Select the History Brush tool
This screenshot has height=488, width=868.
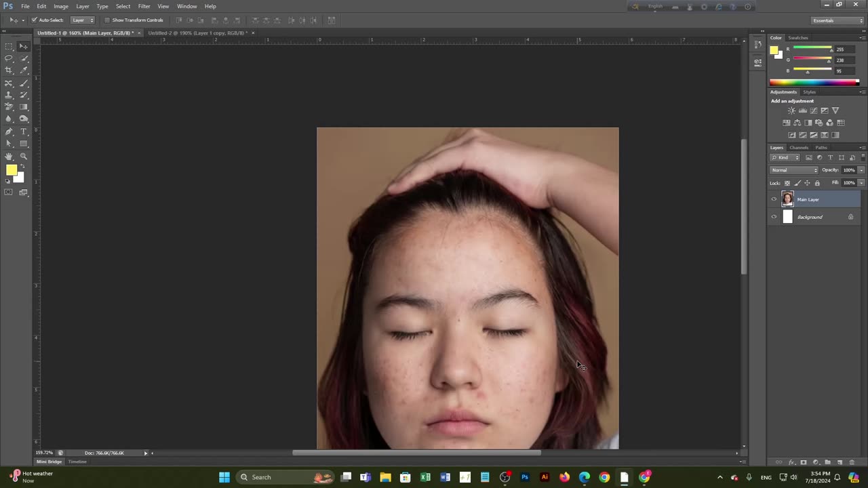click(23, 95)
